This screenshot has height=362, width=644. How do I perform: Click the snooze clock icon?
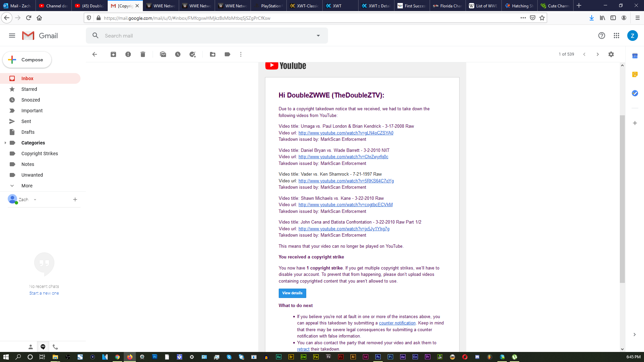click(178, 54)
